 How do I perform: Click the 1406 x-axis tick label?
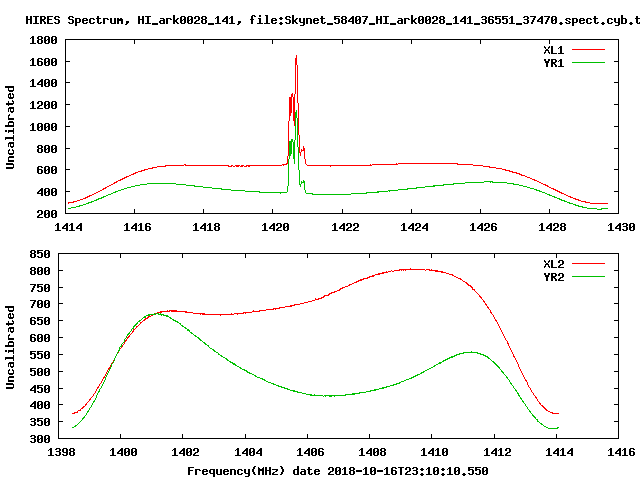(310, 452)
